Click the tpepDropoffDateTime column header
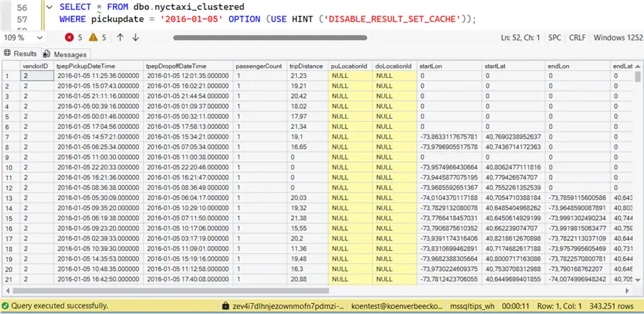 coord(188,66)
